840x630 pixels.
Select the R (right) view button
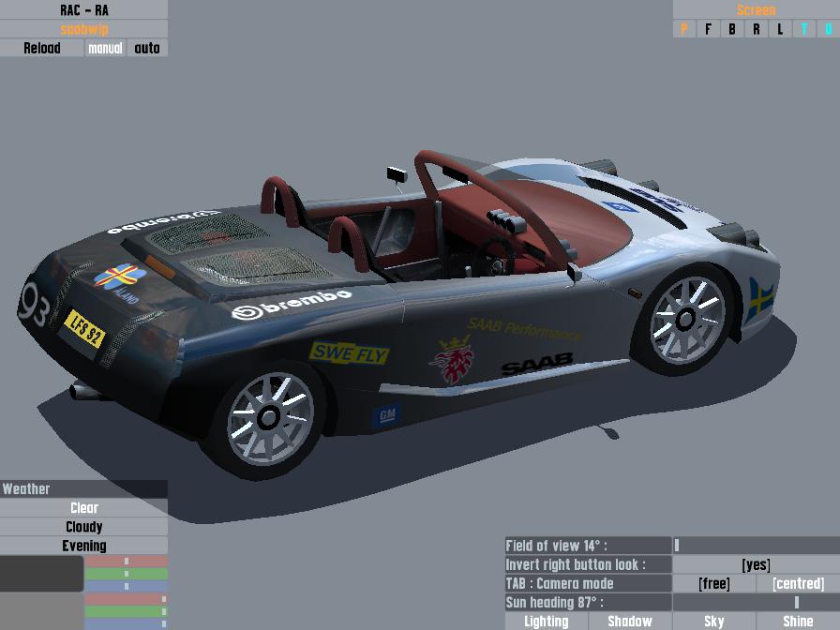756,29
